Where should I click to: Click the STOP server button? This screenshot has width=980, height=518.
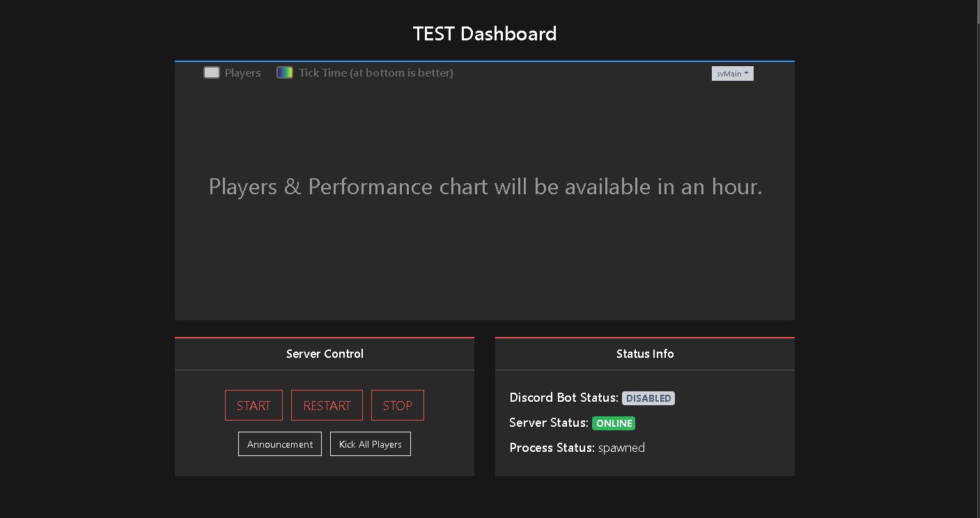pos(397,405)
